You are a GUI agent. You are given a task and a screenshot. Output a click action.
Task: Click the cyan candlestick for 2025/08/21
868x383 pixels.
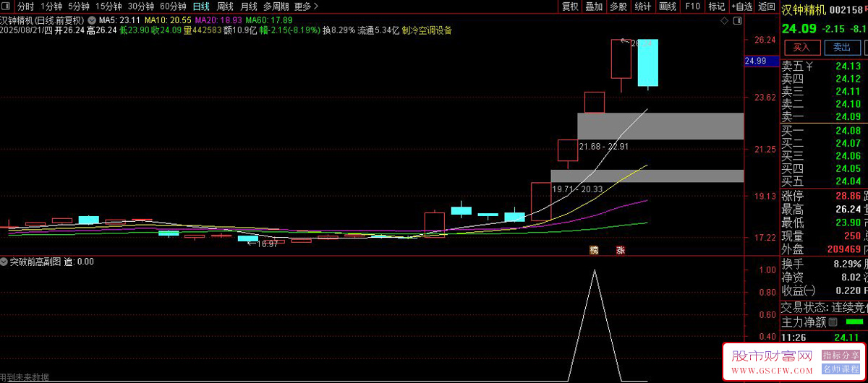tap(647, 63)
